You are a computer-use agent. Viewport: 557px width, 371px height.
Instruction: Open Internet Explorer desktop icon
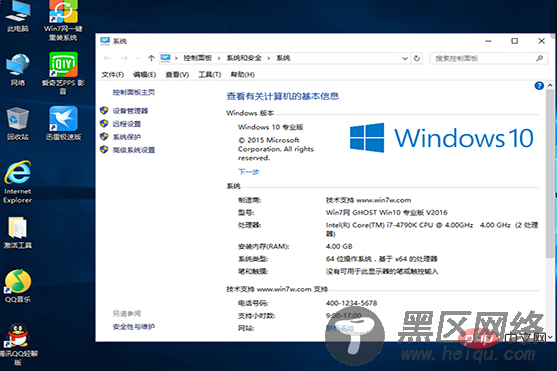(18, 182)
